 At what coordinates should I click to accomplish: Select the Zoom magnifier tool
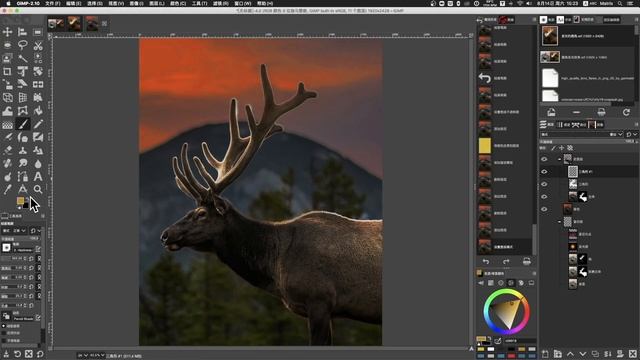click(38, 189)
